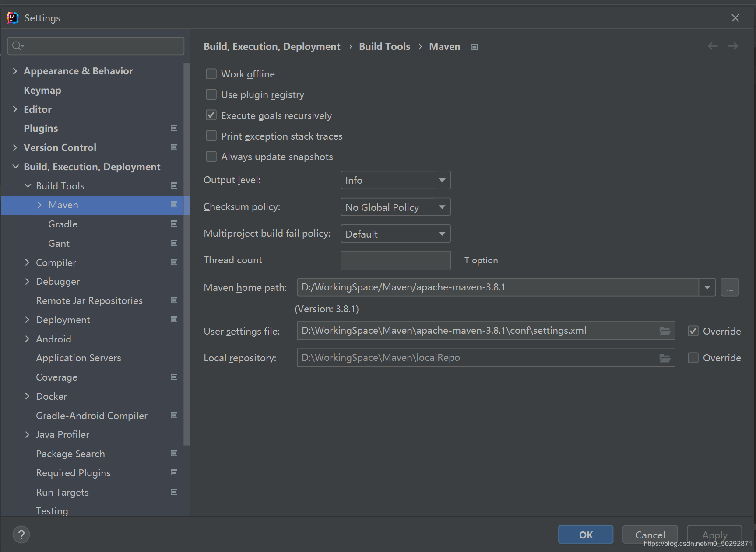The width and height of the screenshot is (756, 552).
Task: Expand the Editor section
Action: [15, 109]
